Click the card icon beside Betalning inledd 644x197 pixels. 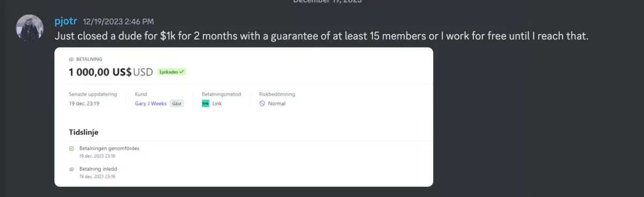tap(72, 168)
